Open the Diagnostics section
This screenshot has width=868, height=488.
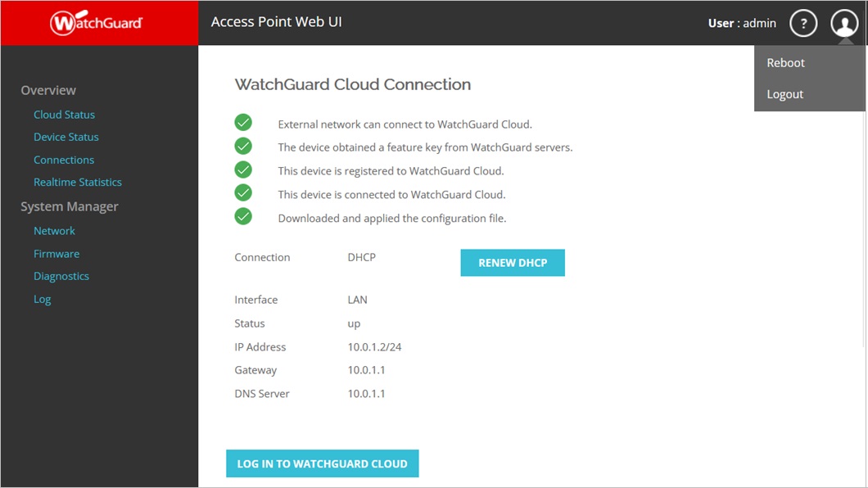(61, 276)
